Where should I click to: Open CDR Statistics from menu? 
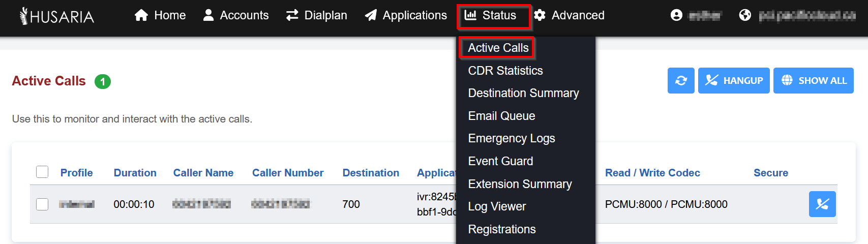click(505, 71)
